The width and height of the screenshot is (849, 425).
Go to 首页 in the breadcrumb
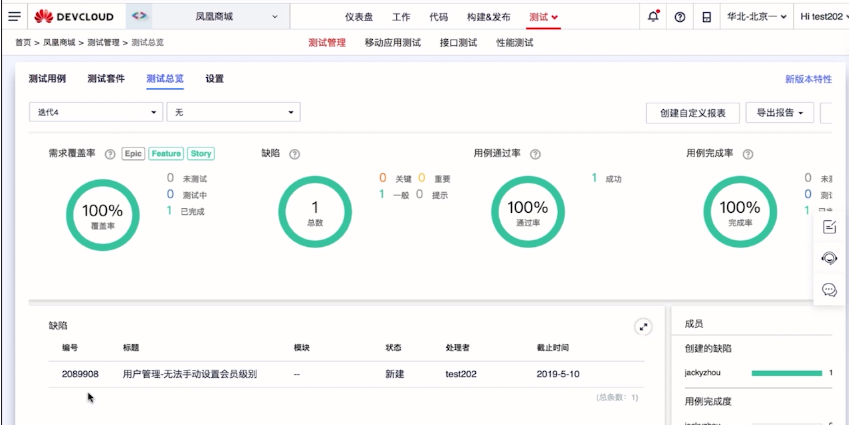coord(23,42)
